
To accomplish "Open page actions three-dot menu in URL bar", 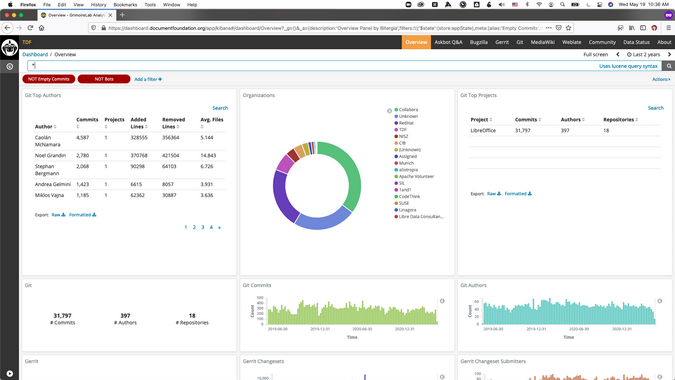I will coord(548,28).
